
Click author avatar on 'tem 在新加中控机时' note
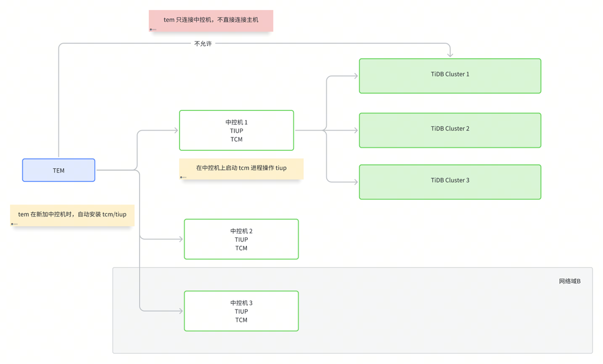coord(12,224)
